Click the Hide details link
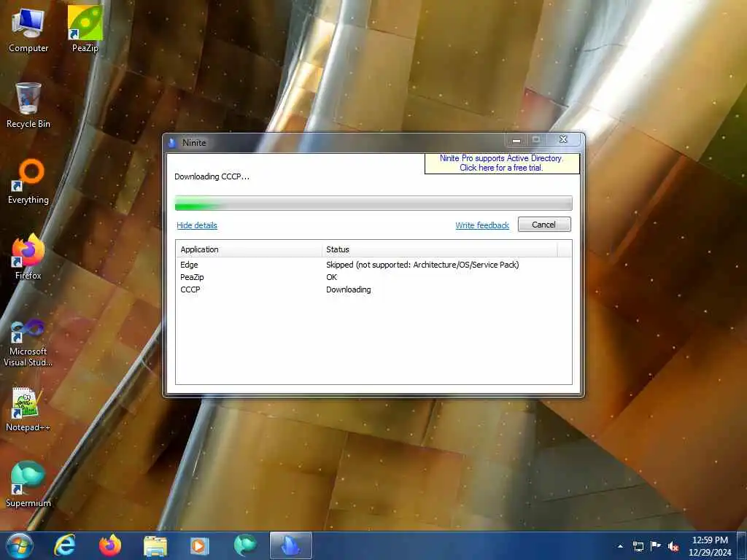The image size is (747, 560). (197, 225)
